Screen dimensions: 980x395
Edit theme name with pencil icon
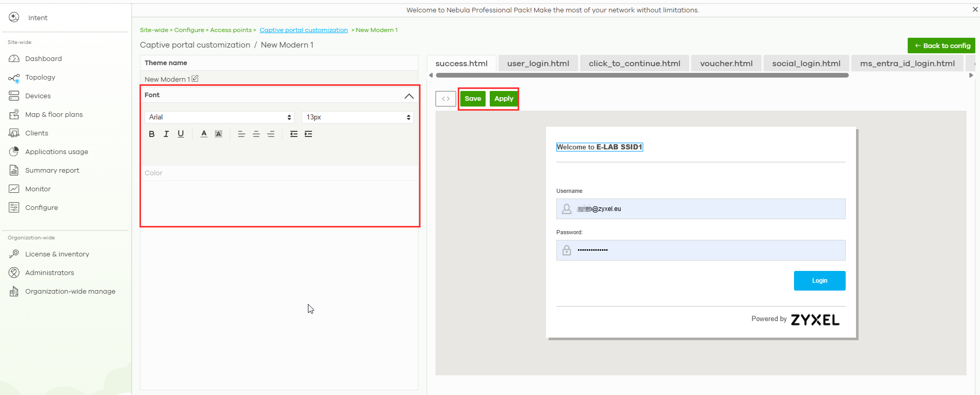pyautogui.click(x=195, y=79)
